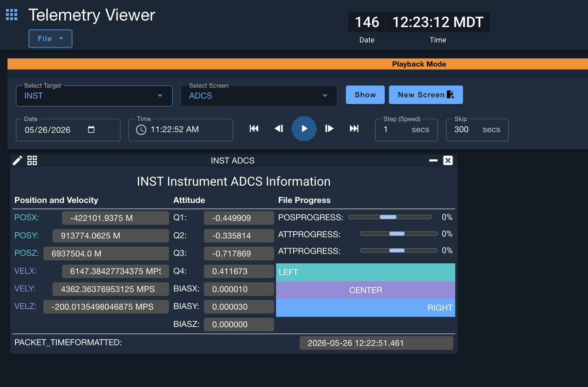588x387 pixels.
Task: Click the grid layout icon in INST ADCS
Action: point(32,161)
